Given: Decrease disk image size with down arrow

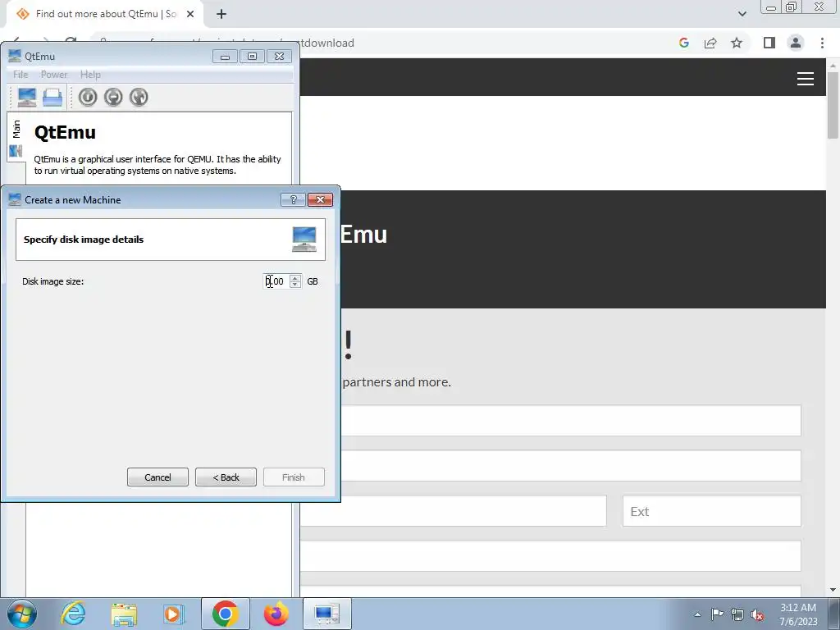Looking at the screenshot, I should click(295, 285).
